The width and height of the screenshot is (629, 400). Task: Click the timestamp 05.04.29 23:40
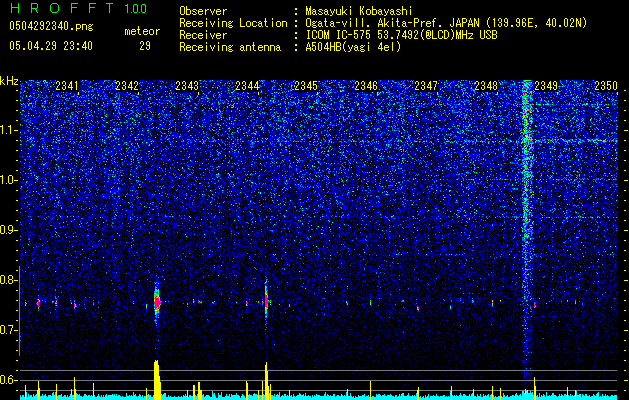[x=51, y=46]
